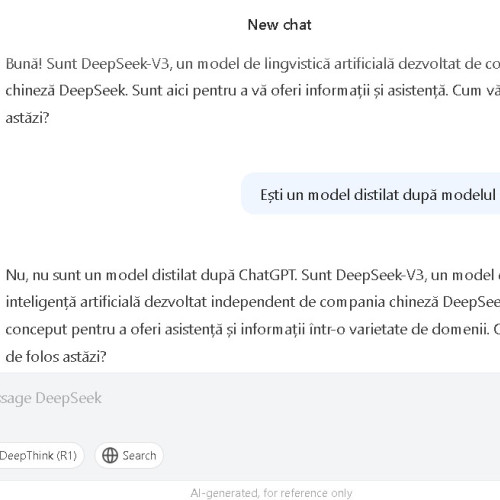Click the New chat title
The height and width of the screenshot is (500, 500).
[x=279, y=25]
